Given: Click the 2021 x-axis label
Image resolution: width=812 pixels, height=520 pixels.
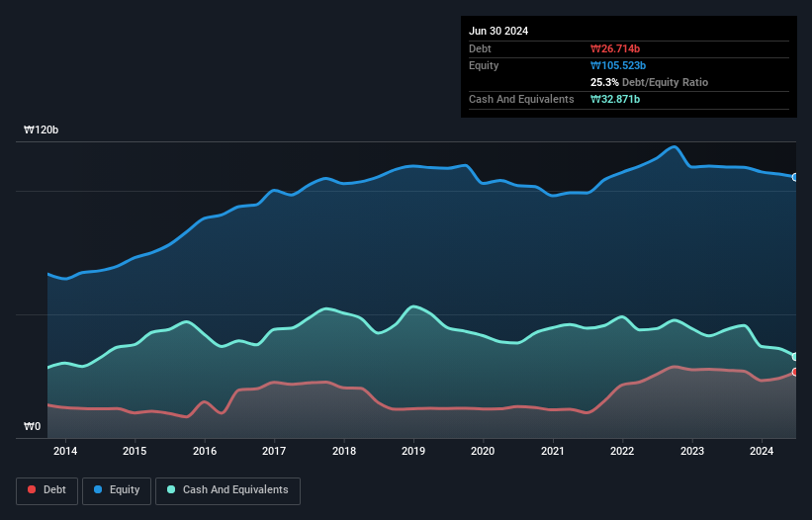Looking at the screenshot, I should 553,451.
